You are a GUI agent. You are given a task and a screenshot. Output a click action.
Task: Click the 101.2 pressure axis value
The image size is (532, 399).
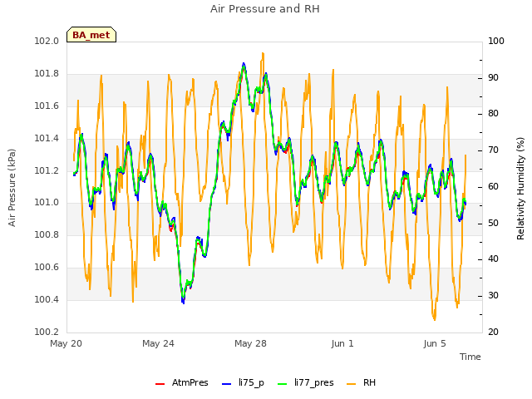pyautogui.click(x=47, y=170)
